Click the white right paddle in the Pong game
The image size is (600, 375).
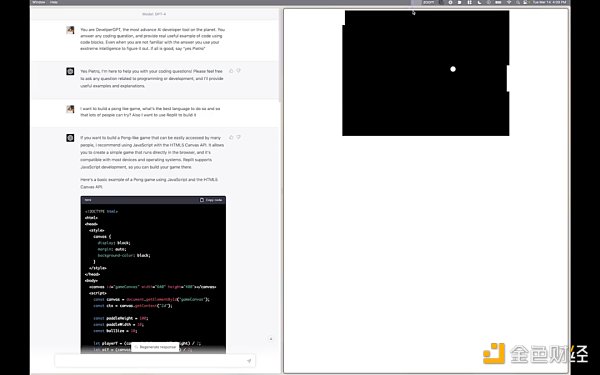coord(508,78)
